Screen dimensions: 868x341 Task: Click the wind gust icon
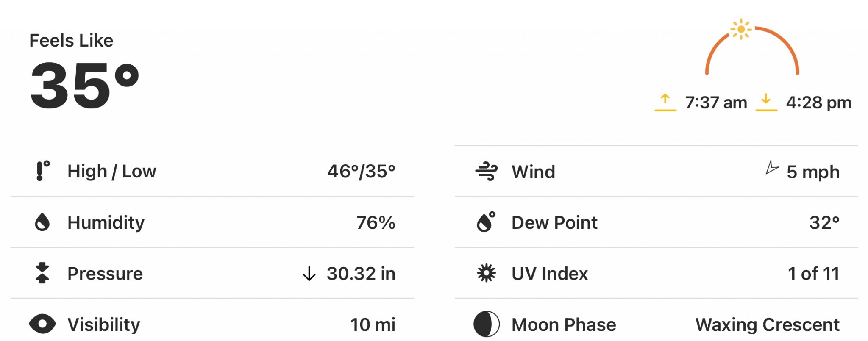[486, 172]
